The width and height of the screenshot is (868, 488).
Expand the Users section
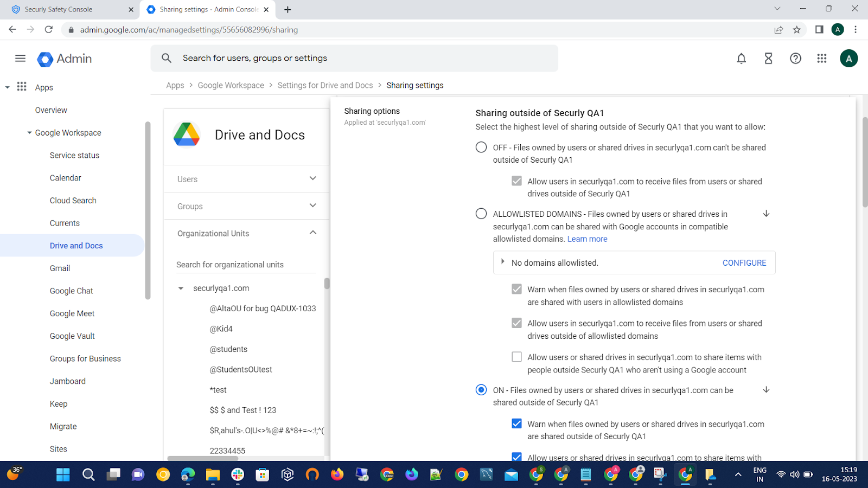312,178
